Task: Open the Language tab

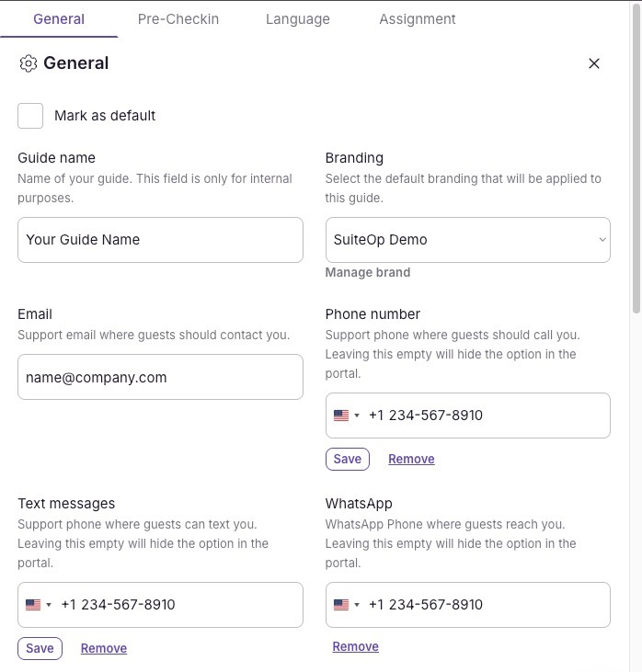Action: pyautogui.click(x=298, y=18)
